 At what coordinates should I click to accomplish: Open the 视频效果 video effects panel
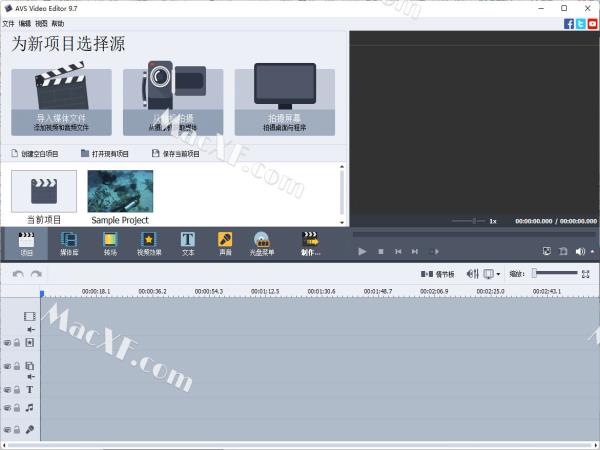point(149,242)
